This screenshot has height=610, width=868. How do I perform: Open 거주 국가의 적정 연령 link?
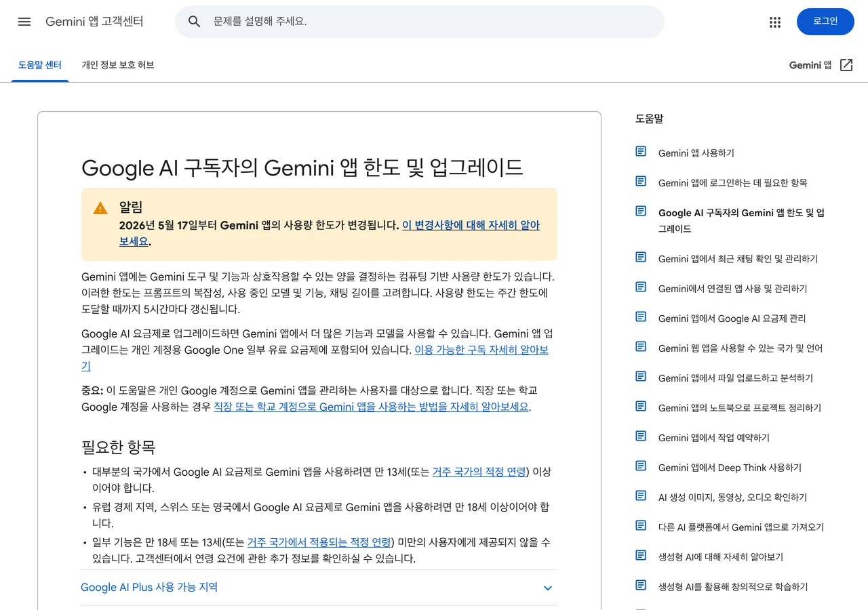pos(479,472)
